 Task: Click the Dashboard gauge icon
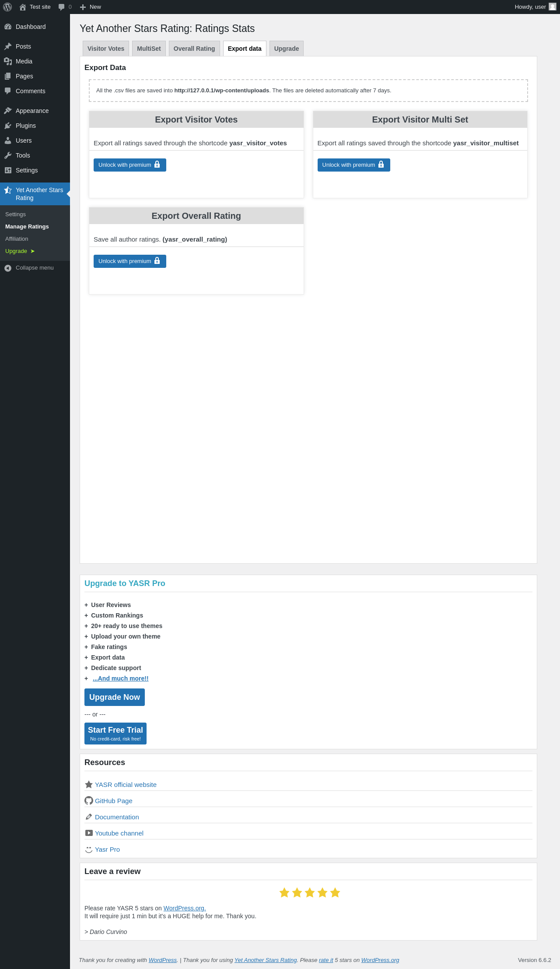pos(8,27)
